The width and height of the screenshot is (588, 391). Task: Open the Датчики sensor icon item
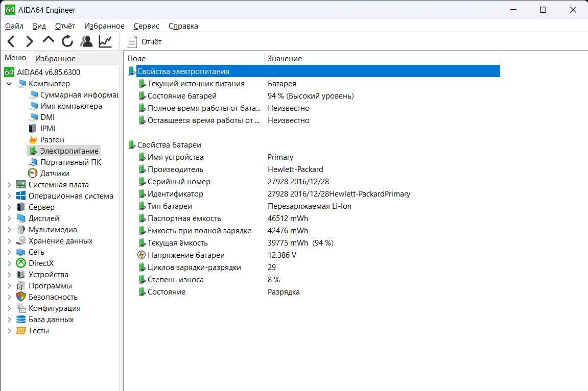coord(33,174)
